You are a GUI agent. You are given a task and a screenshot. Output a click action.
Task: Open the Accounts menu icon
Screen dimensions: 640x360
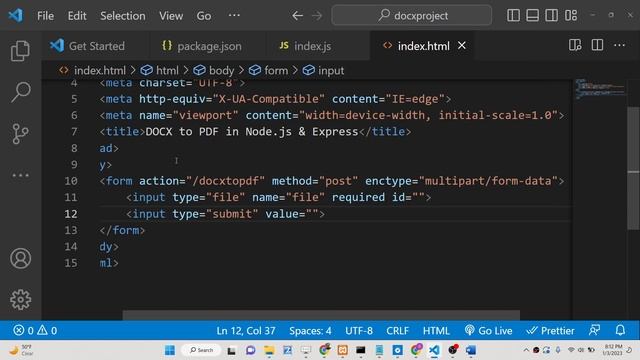coord(20,258)
